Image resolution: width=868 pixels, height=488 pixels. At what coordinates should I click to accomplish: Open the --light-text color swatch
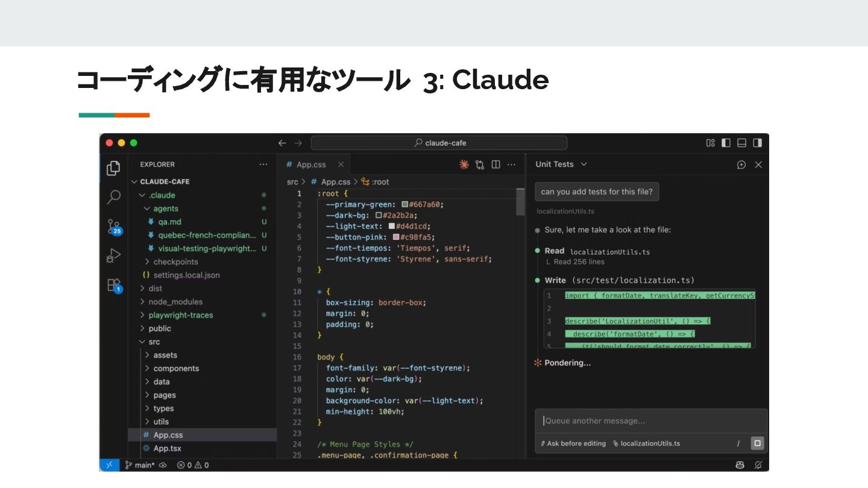[x=391, y=226]
